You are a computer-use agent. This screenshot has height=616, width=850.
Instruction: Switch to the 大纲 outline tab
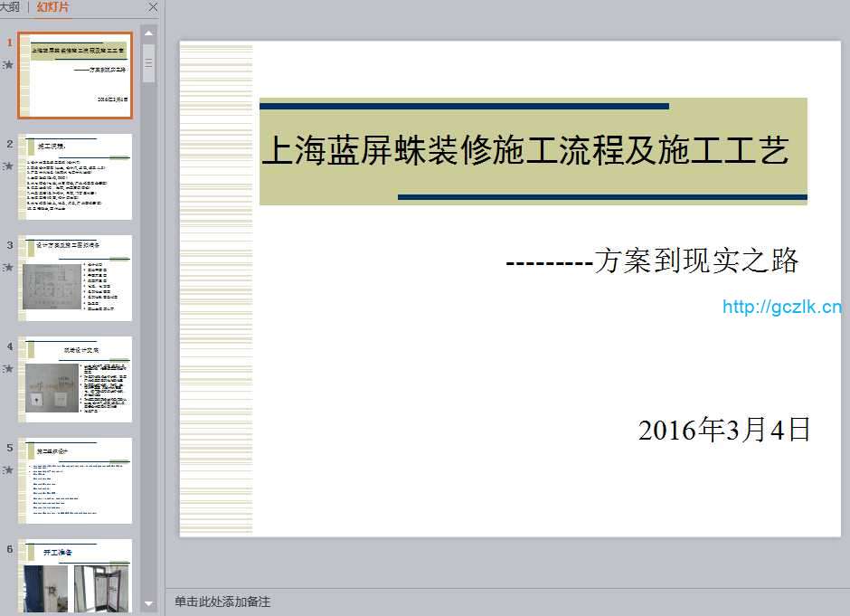point(9,7)
